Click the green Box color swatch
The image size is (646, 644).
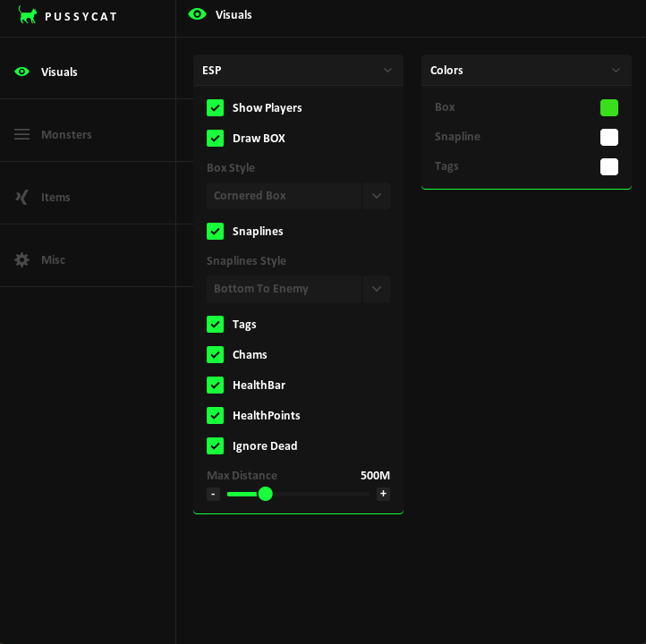point(609,107)
